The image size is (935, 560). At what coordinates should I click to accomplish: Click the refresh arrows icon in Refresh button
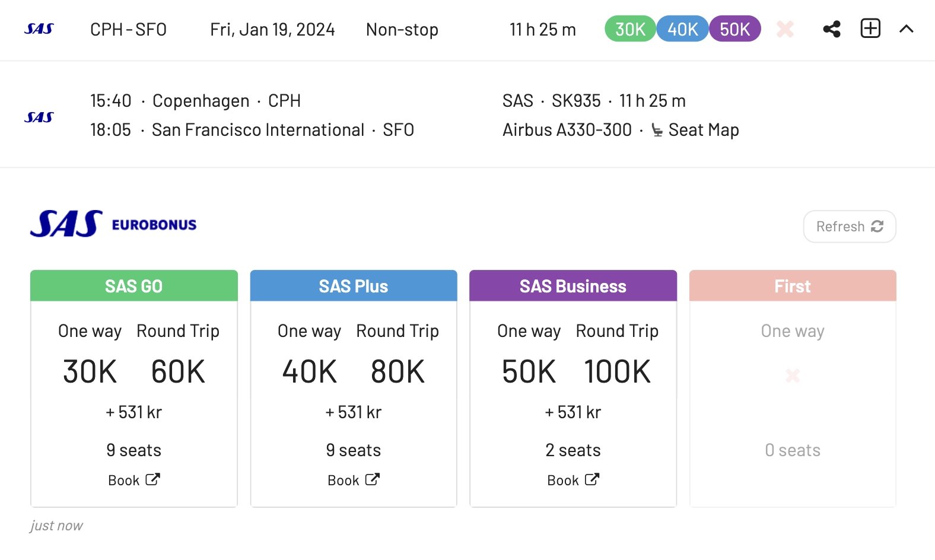877,226
